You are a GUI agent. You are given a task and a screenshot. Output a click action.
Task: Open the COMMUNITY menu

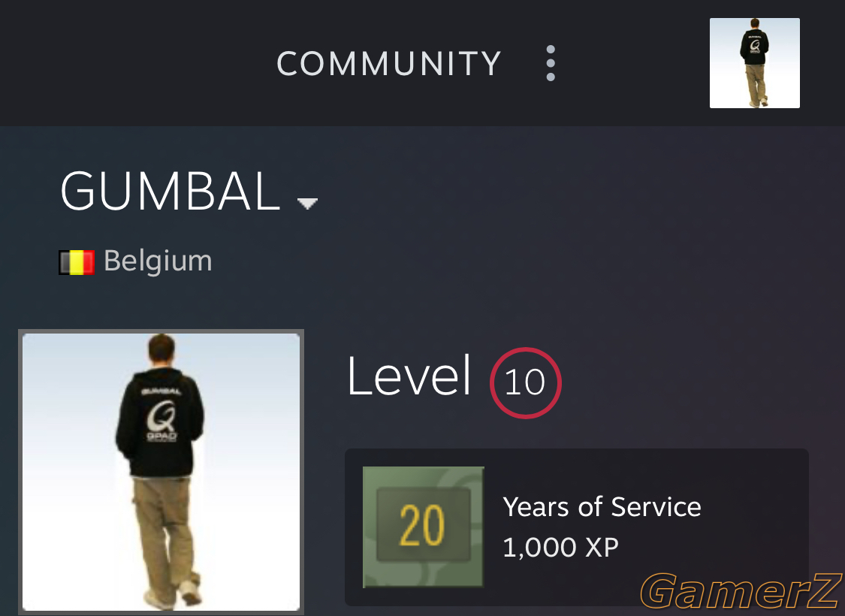click(x=389, y=63)
